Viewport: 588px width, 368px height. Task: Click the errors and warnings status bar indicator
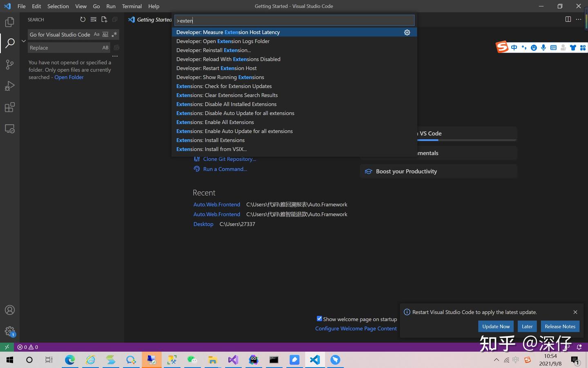[x=27, y=347]
